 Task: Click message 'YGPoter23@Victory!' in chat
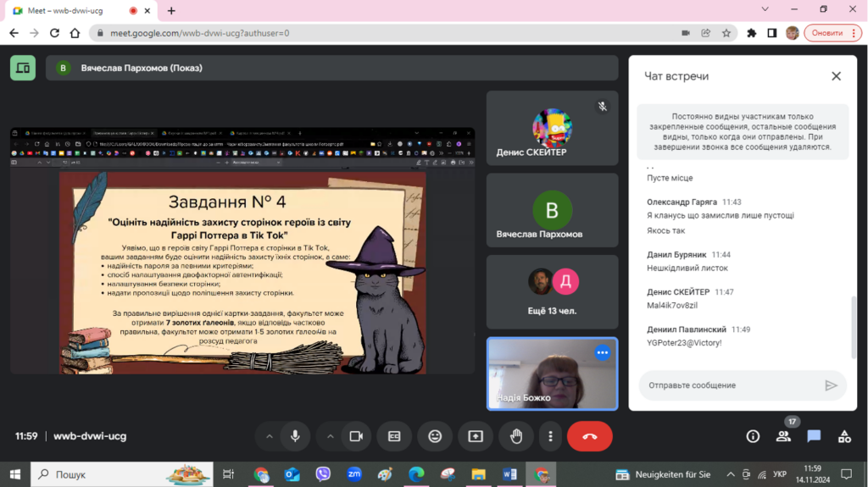pyautogui.click(x=684, y=343)
